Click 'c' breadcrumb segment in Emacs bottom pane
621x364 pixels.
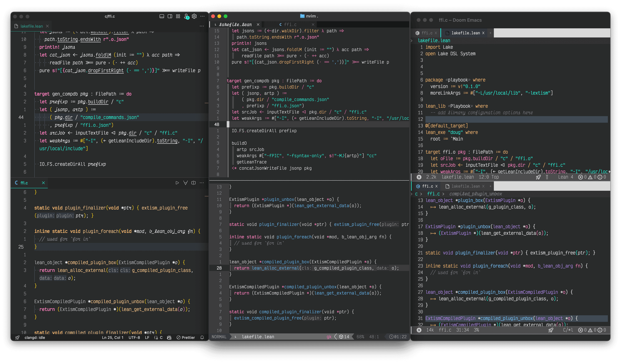(x=416, y=194)
